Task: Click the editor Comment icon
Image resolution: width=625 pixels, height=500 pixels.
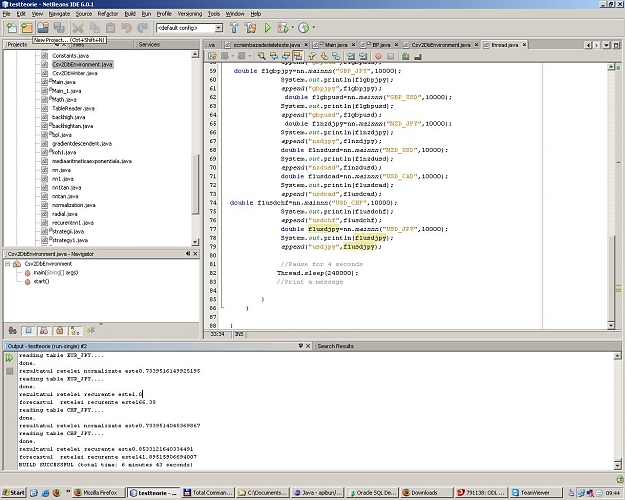Action: [405, 56]
